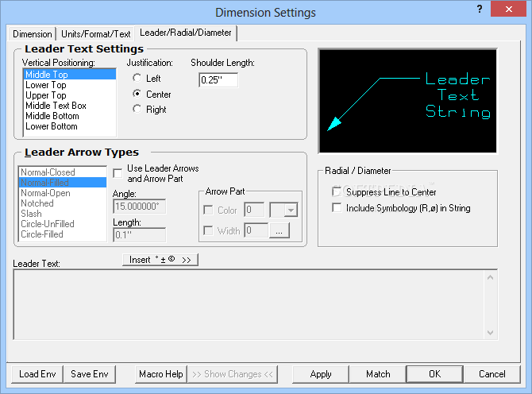532x394 pixels.
Task: Set justification to Center
Action: (x=137, y=94)
